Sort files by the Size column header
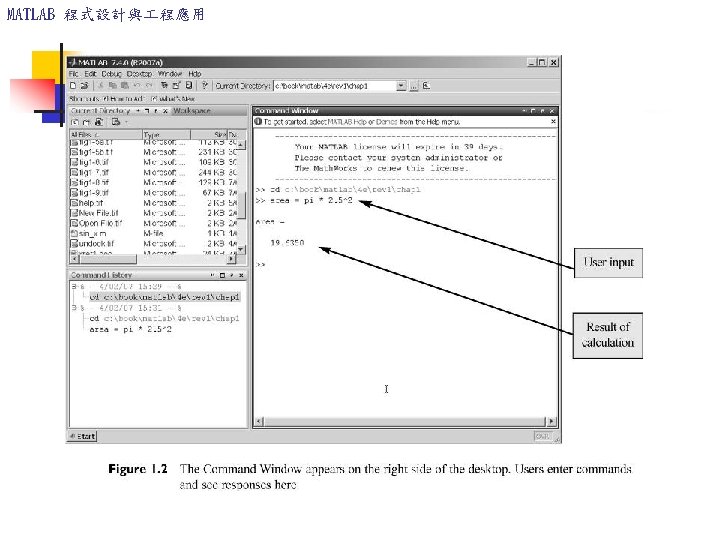The image size is (720, 540). click(x=209, y=135)
